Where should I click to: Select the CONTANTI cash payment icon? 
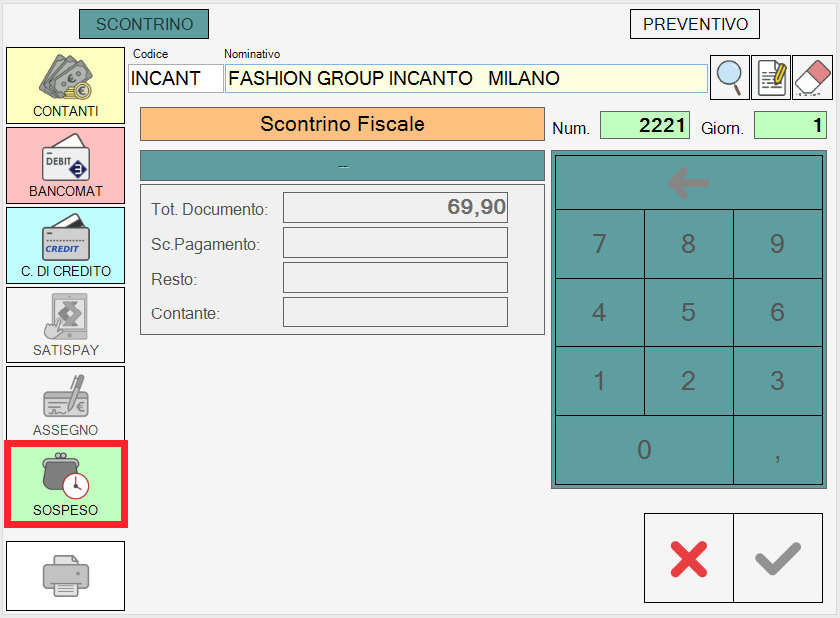pyautogui.click(x=65, y=85)
